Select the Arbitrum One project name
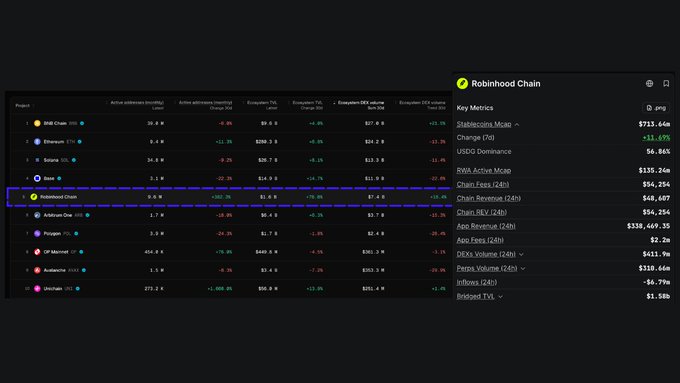The height and width of the screenshot is (383, 680). [58, 215]
